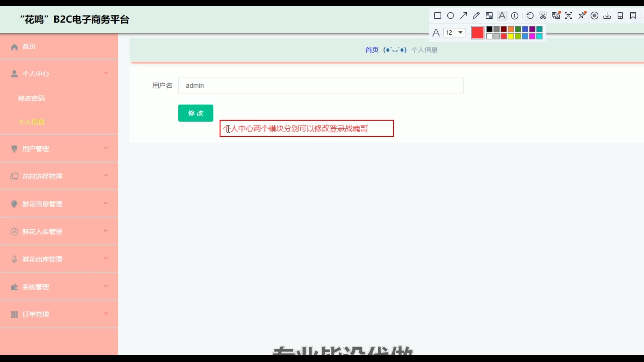Pin the screenshot to screen
The width and height of the screenshot is (644, 362).
pyautogui.click(x=582, y=16)
